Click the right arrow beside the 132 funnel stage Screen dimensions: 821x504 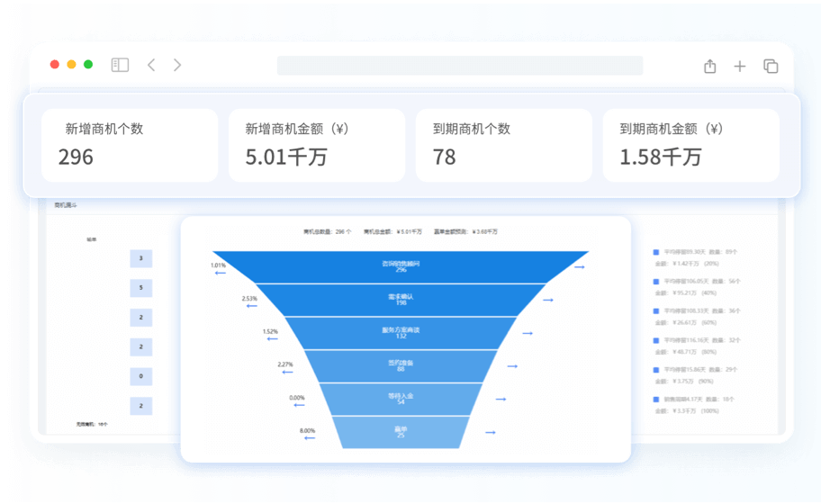(x=528, y=333)
